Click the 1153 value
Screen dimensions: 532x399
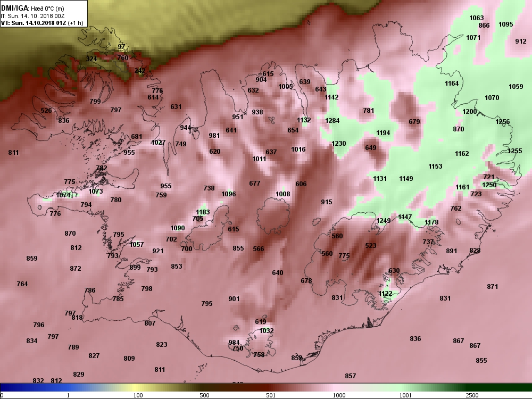pyautogui.click(x=435, y=166)
